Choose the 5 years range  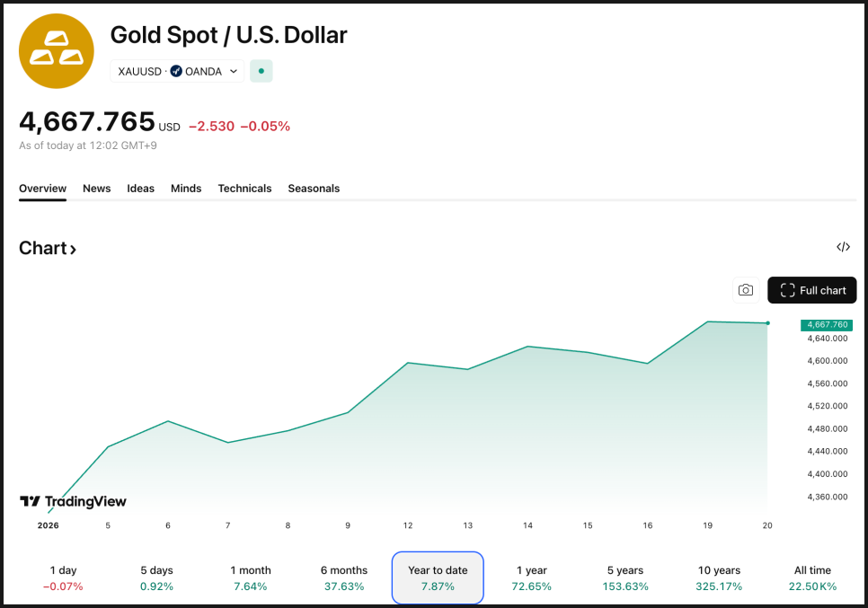pyautogui.click(x=624, y=577)
